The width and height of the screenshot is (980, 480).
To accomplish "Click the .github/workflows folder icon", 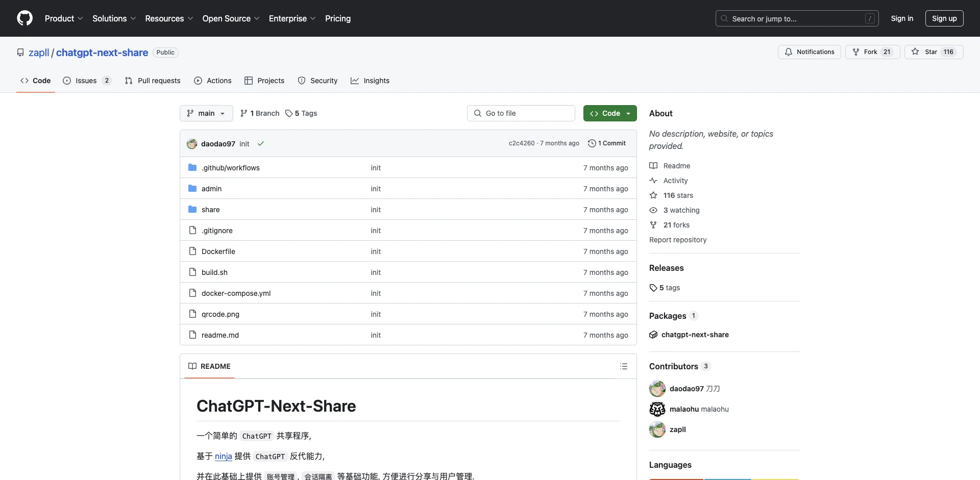I will (192, 167).
